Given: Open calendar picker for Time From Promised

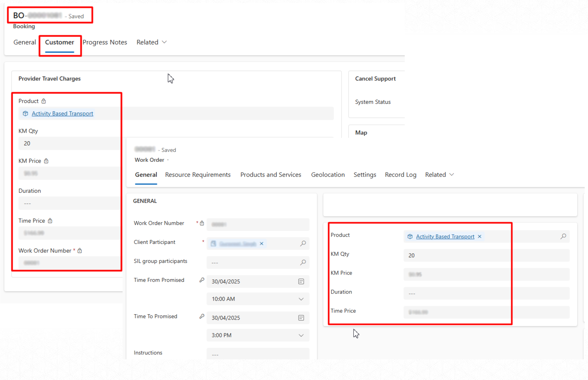Looking at the screenshot, I should pyautogui.click(x=301, y=282).
